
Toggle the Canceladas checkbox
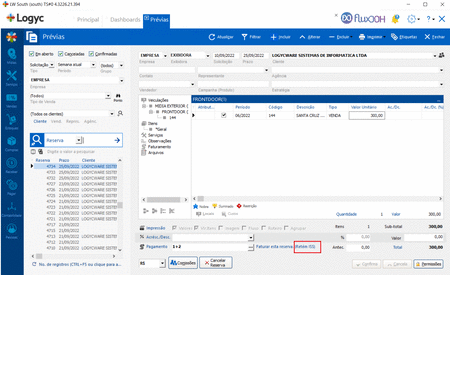61,54
